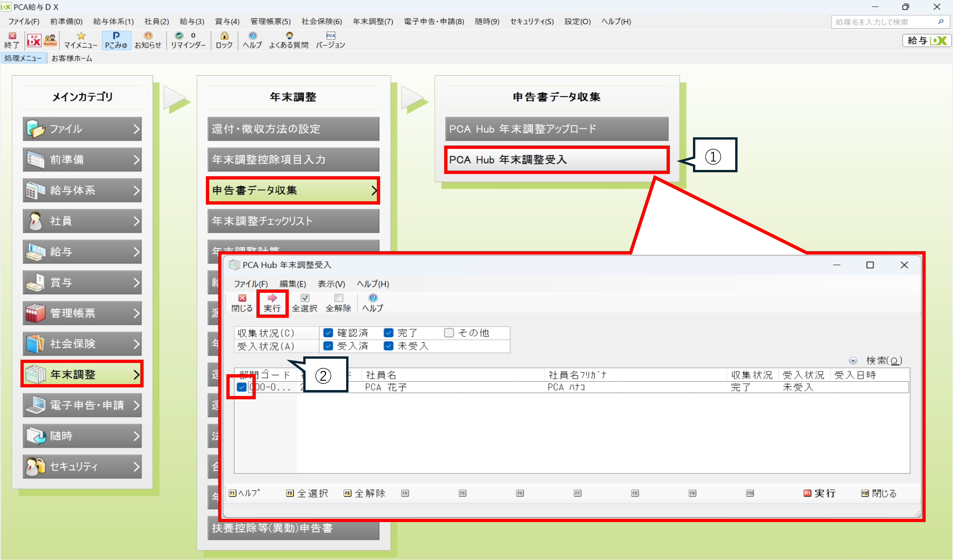Expand the ファイル main category

pos(82,129)
